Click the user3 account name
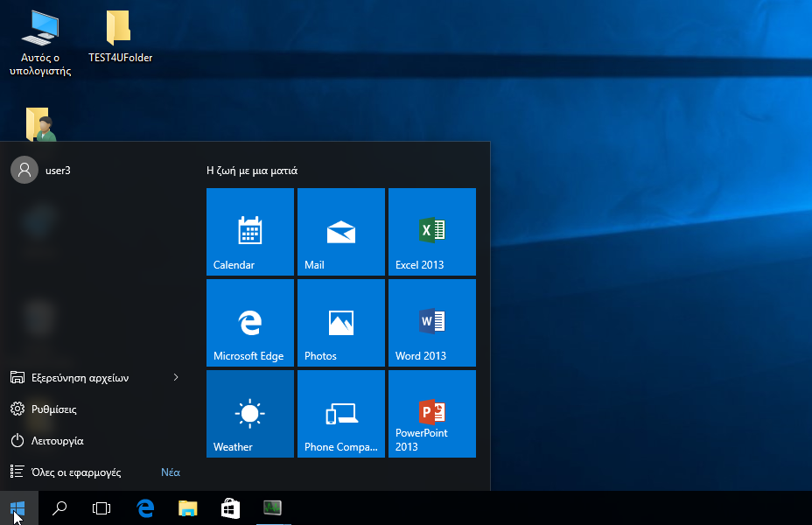The height and width of the screenshot is (525, 812). (58, 171)
